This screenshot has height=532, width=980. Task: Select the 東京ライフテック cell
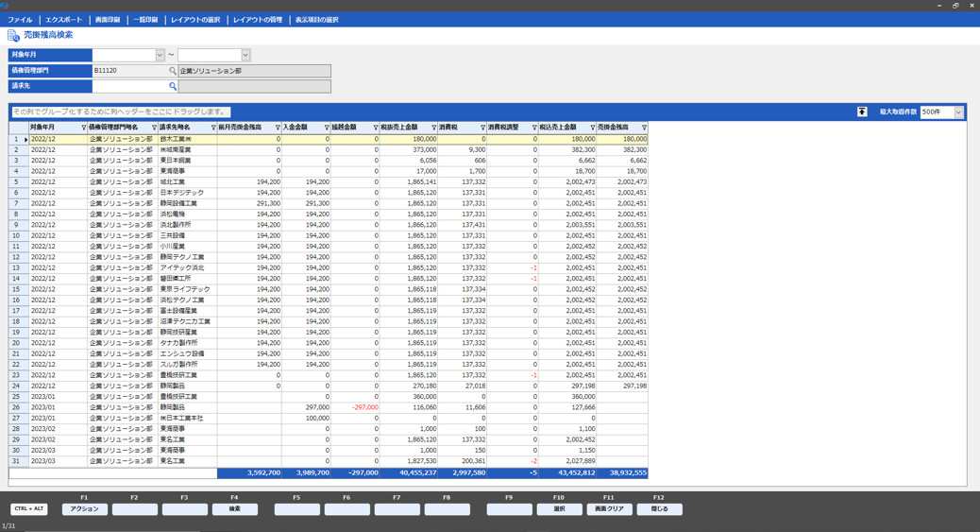pos(188,289)
